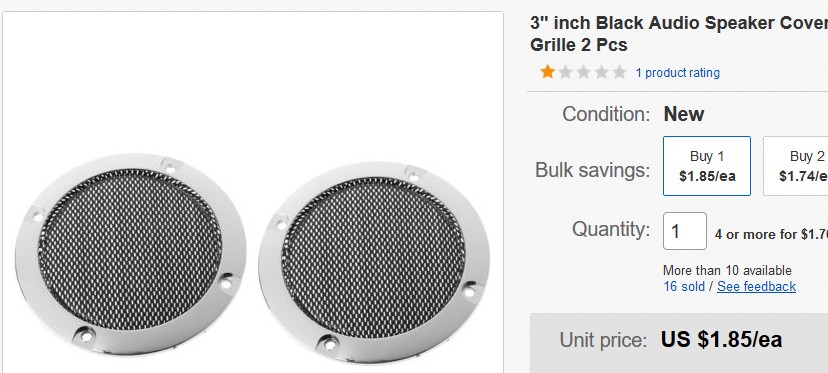
Task: Click the US $1.85/ea unit price
Action: 721,340
